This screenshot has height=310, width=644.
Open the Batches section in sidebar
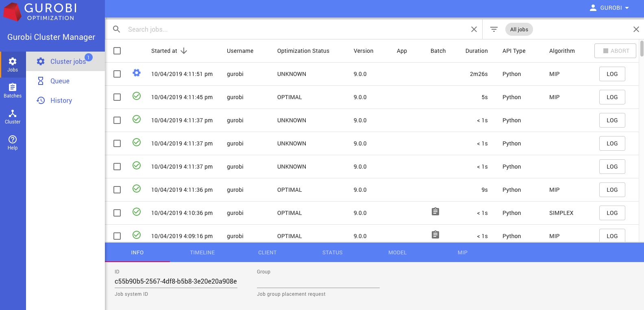pos(13,91)
